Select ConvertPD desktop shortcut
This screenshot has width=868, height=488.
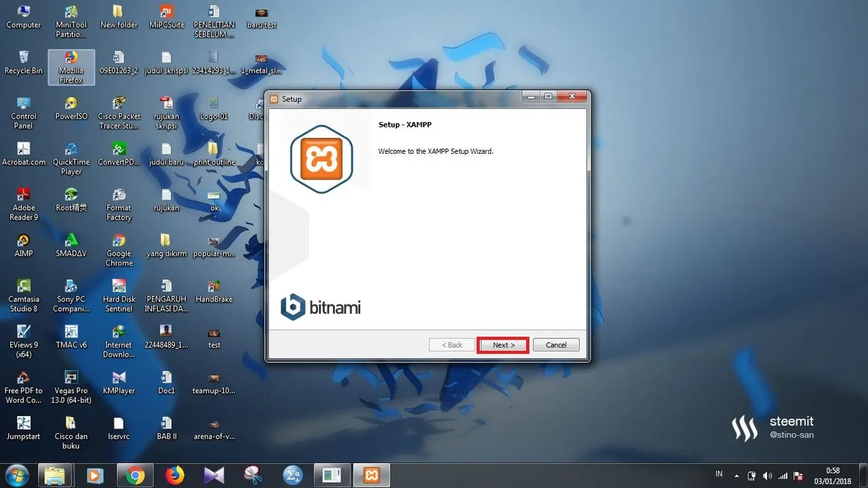119,155
